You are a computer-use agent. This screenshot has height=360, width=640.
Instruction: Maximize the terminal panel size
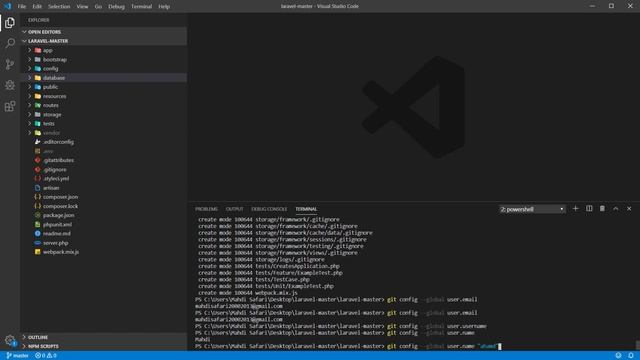616,209
